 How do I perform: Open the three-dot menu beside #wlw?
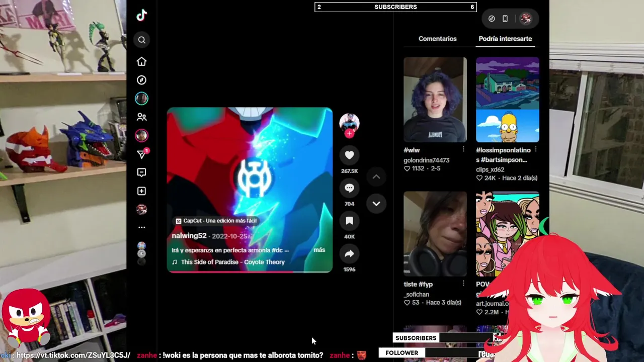463,150
